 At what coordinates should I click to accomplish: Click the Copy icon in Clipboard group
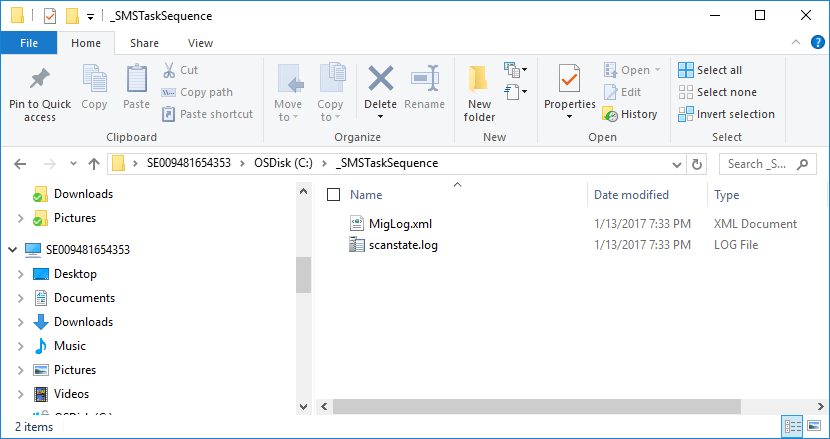click(94, 79)
